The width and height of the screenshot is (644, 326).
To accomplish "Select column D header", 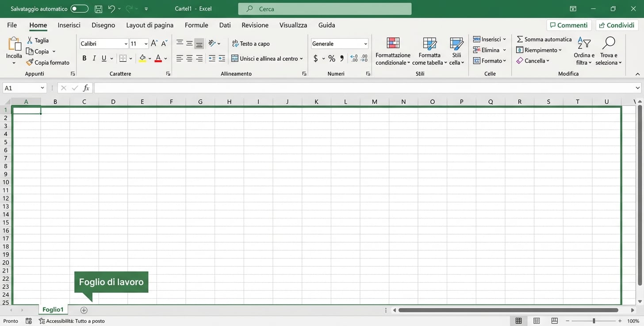I will click(x=113, y=102).
